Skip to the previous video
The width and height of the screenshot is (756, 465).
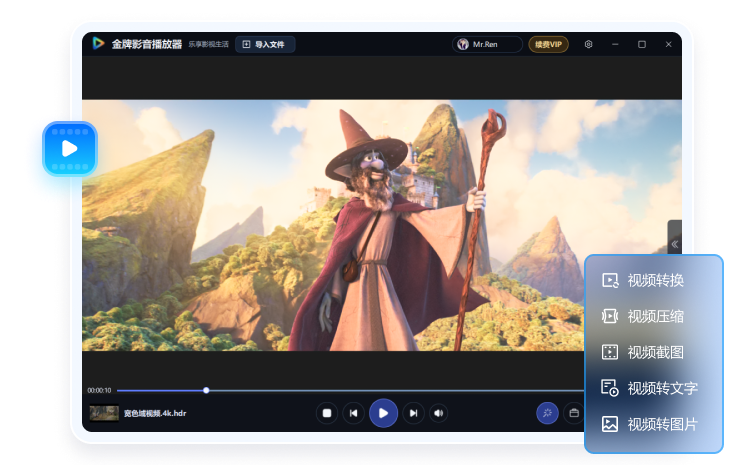(x=354, y=413)
